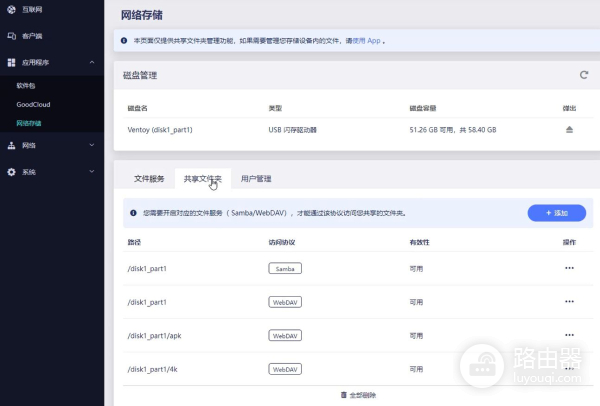Click the 访问协议 column header
Image resolution: width=600 pixels, height=406 pixels.
[282, 242]
